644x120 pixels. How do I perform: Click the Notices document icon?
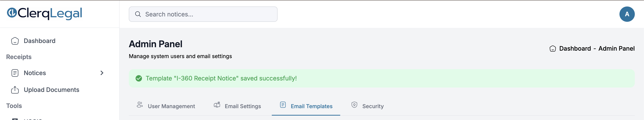click(x=15, y=73)
